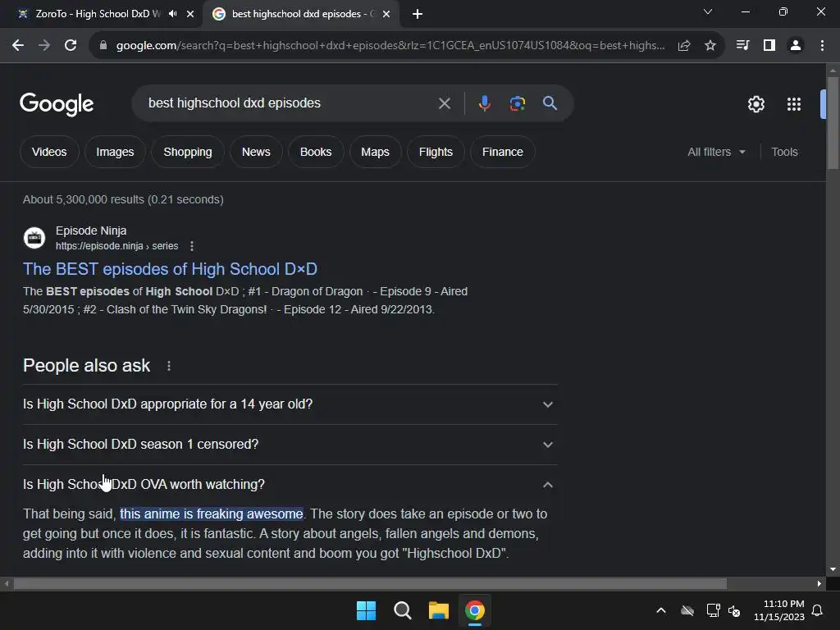The width and height of the screenshot is (840, 630).
Task: Filter results by Maps
Action: 375,152
